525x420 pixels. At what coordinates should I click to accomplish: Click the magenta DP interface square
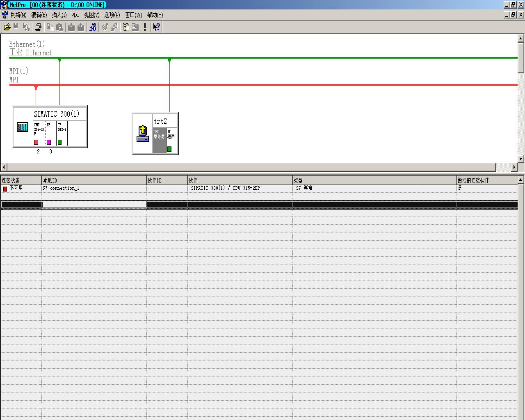click(x=49, y=142)
